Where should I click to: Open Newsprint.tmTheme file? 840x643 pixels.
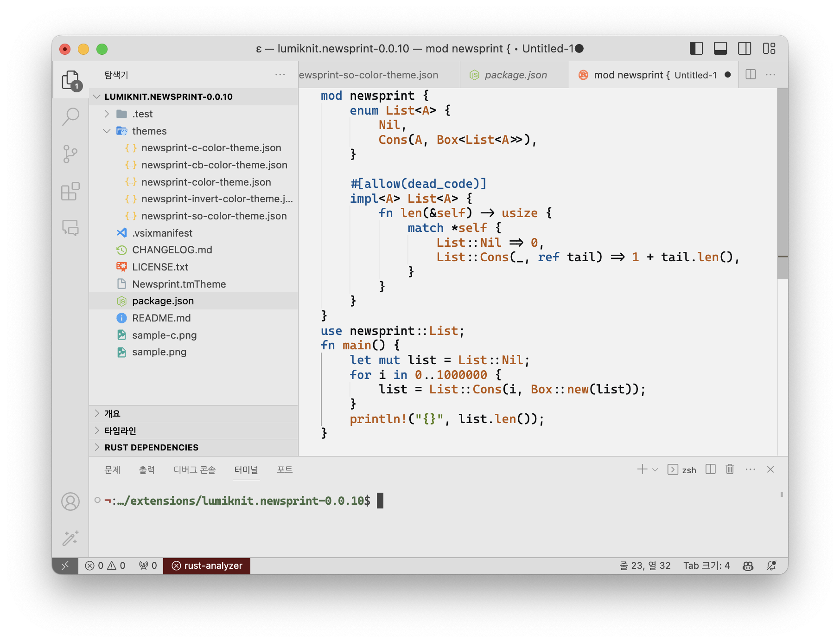(x=193, y=284)
